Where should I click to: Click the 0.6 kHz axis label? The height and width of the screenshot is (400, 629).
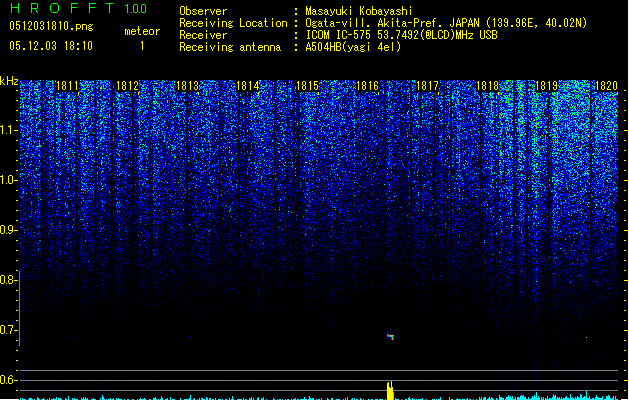coord(8,380)
